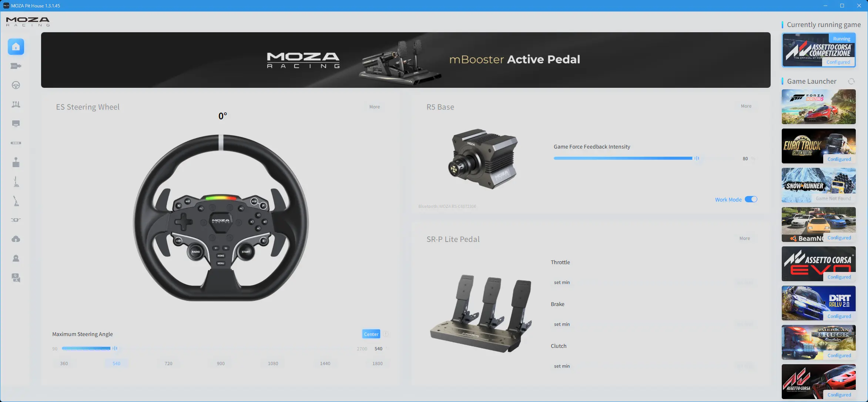Launch Euro Truck Simulator 2
868x402 pixels.
click(x=819, y=146)
